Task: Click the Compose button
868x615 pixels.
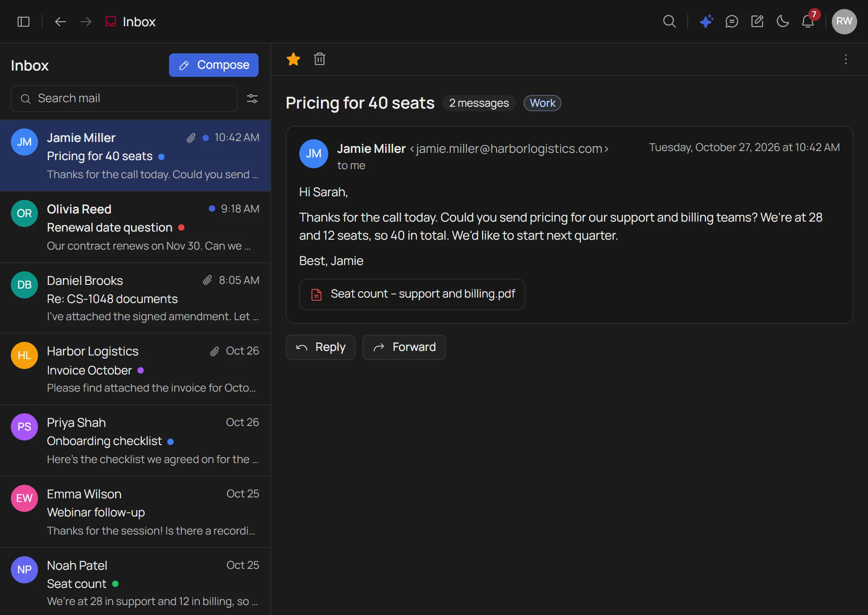Action: [x=214, y=65]
